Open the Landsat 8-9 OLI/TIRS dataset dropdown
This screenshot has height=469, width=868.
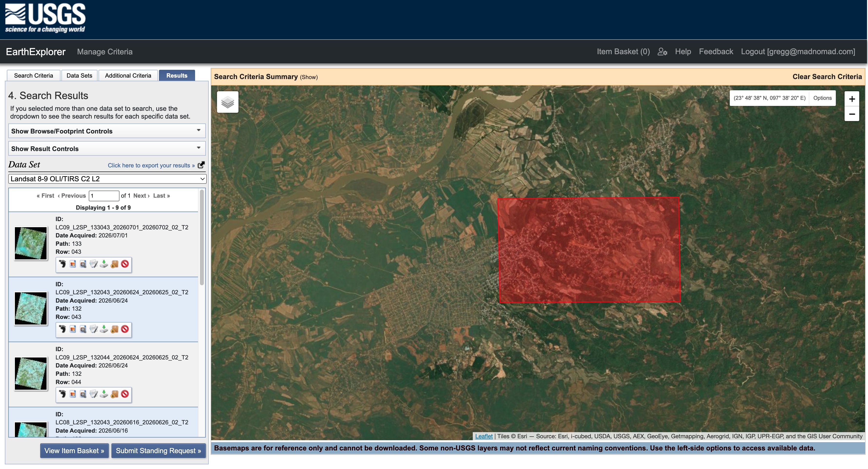point(107,179)
